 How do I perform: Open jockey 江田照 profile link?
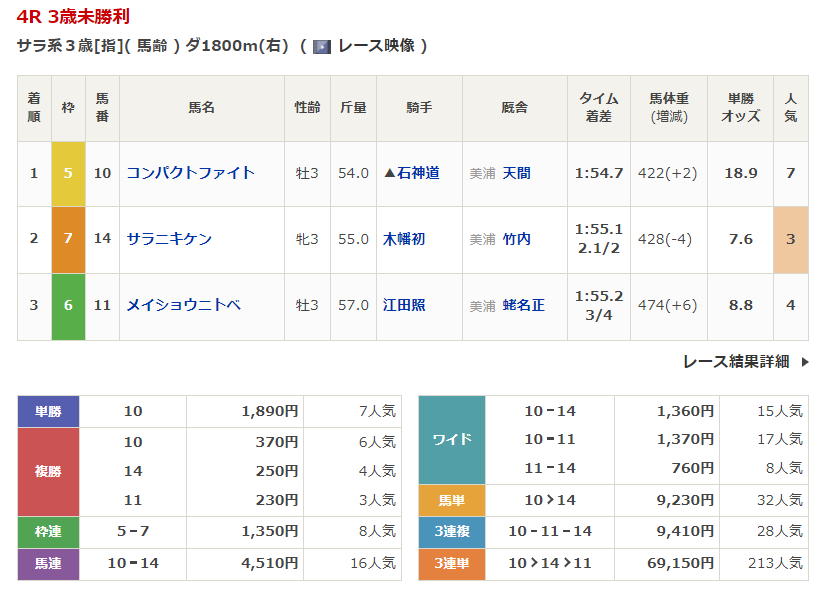tap(404, 305)
